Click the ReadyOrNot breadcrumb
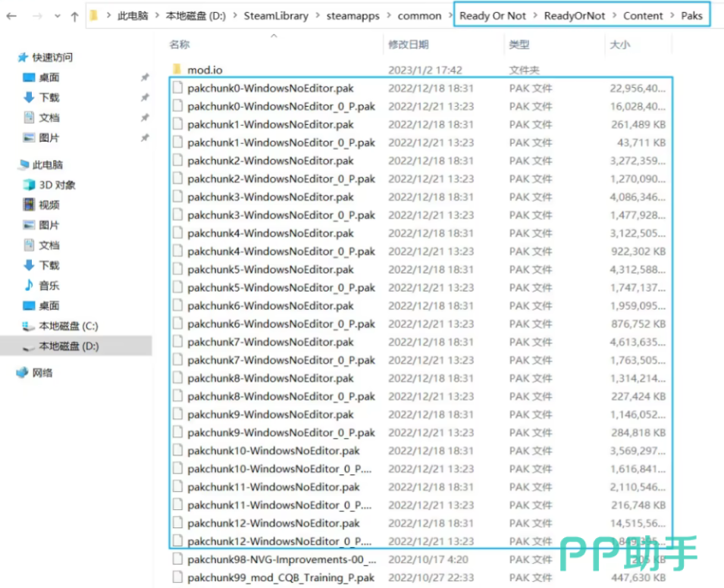The height and width of the screenshot is (588, 724). click(575, 16)
